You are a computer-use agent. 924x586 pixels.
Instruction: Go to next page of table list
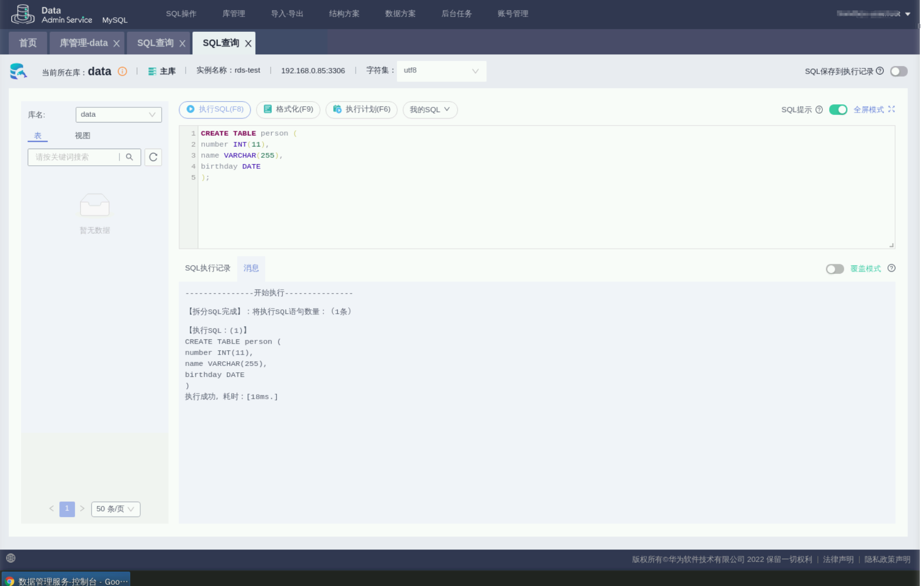point(82,508)
